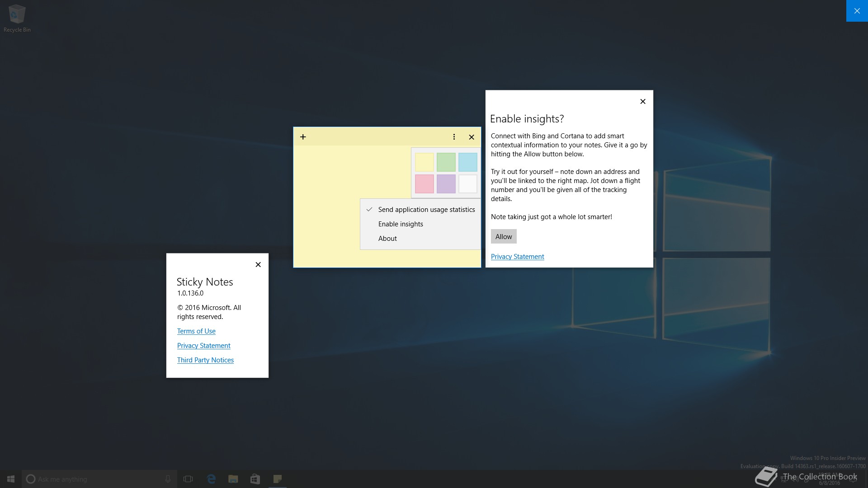Screen dimensions: 868x488
Task: Close the Enable insights dialog
Action: (x=643, y=102)
